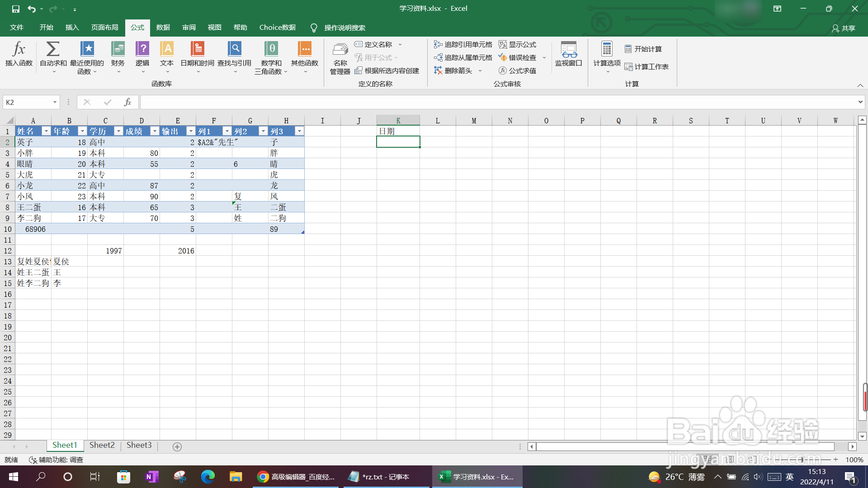Click Trace Precedents icon
Screen dimensions: 868x488
pyautogui.click(x=438, y=44)
